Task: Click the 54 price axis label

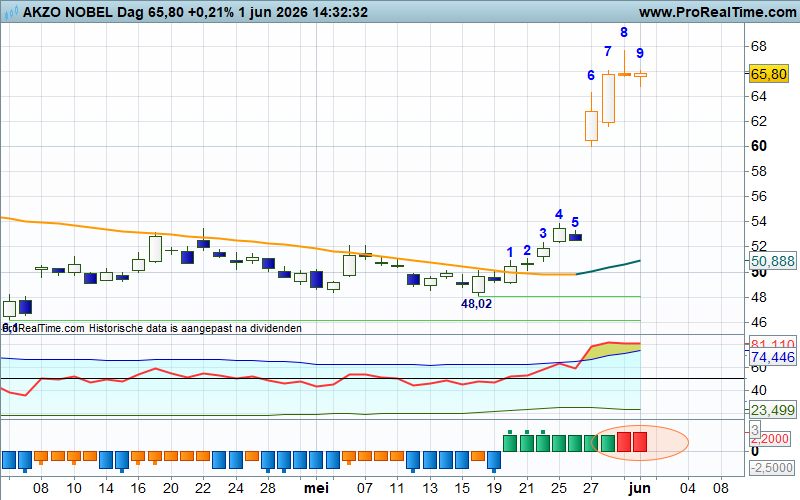Action: (x=759, y=221)
